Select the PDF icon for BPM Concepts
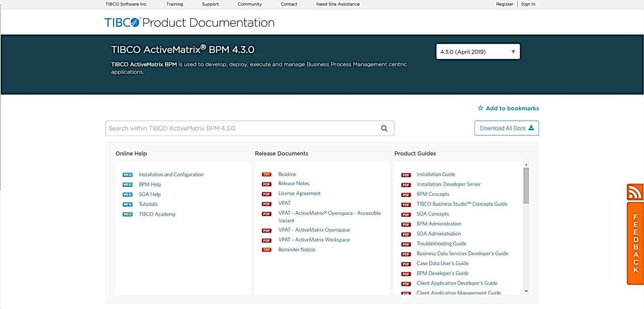644x309 pixels. point(406,195)
